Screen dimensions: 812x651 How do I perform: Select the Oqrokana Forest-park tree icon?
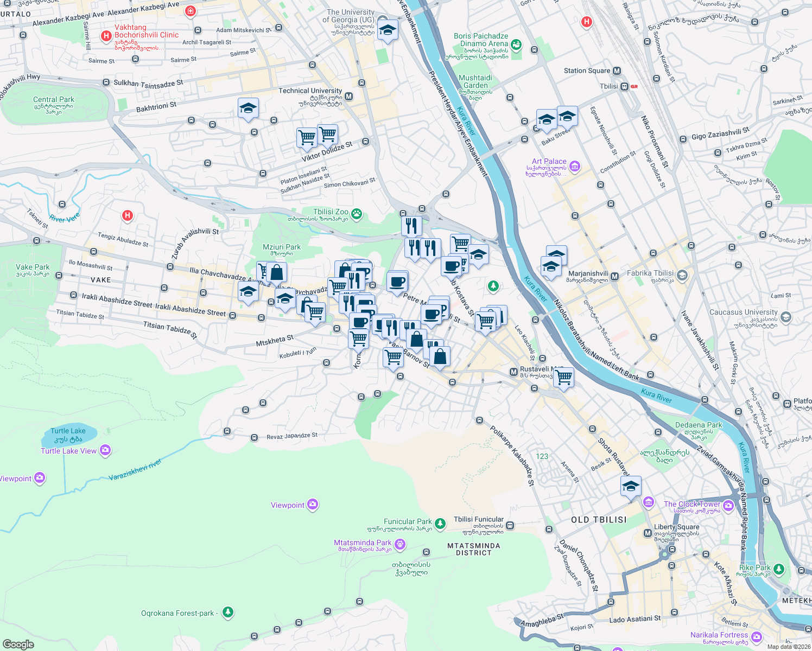[228, 612]
